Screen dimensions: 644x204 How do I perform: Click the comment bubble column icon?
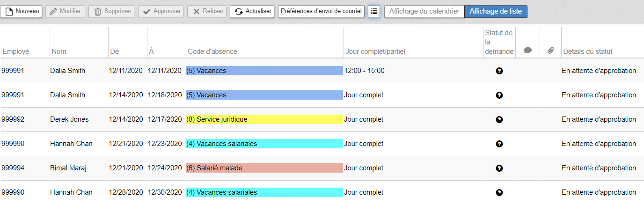pyautogui.click(x=527, y=51)
